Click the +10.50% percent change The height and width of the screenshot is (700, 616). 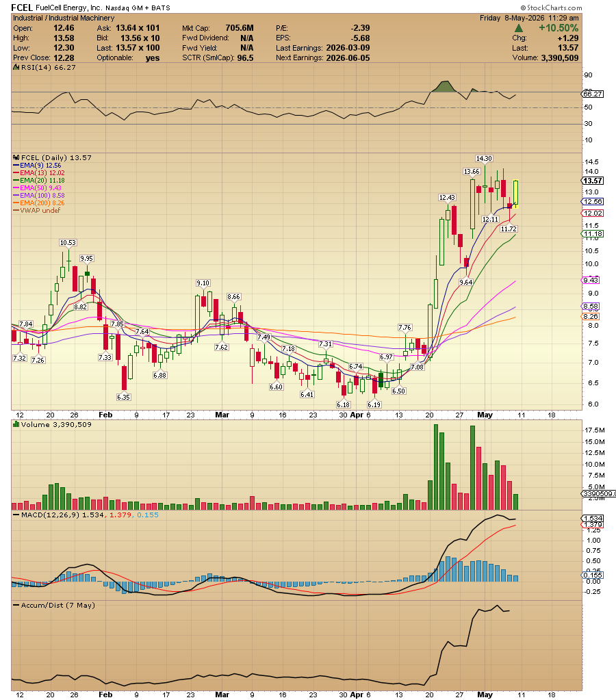click(559, 28)
